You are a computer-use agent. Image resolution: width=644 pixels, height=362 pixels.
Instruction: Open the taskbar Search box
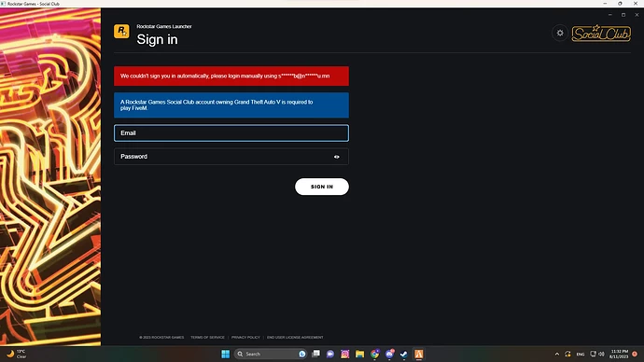pos(271,354)
